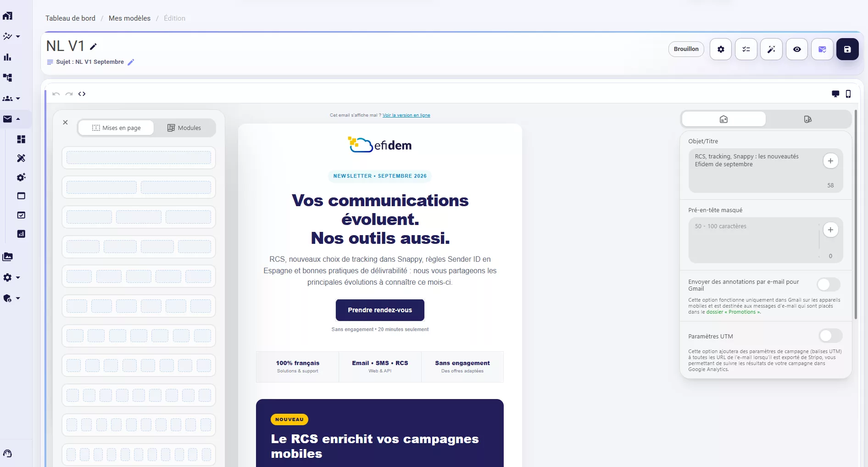Click the Brouillon status button
Image resolution: width=868 pixels, height=467 pixels.
pos(686,49)
